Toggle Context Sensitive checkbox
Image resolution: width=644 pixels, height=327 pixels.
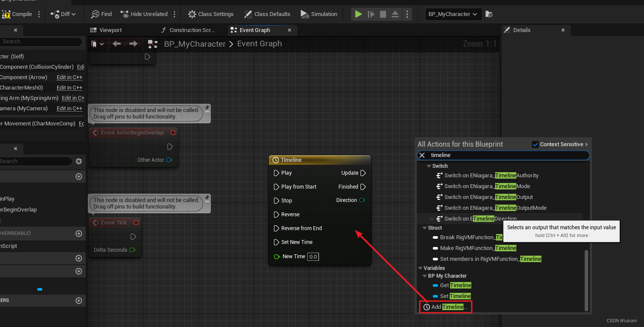(535, 144)
